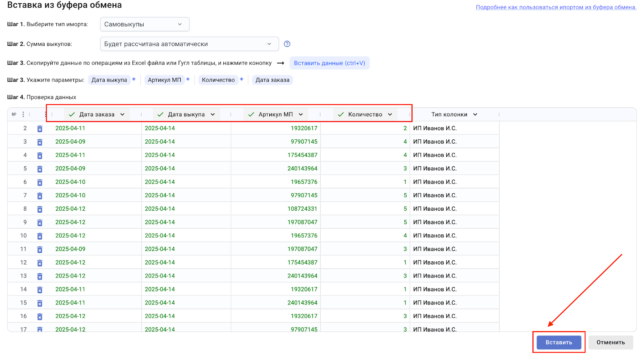Click the Отменить button

click(611, 342)
